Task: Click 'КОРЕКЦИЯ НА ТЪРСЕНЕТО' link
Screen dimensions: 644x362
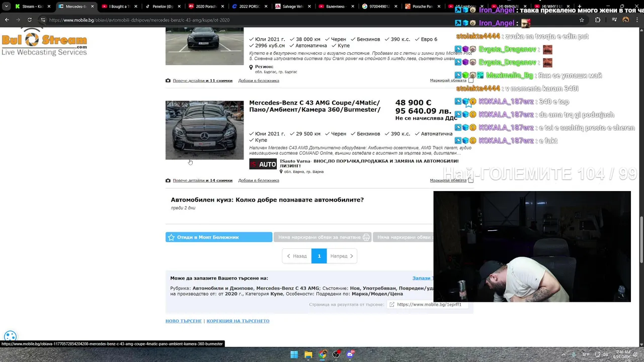Action: coord(238,321)
